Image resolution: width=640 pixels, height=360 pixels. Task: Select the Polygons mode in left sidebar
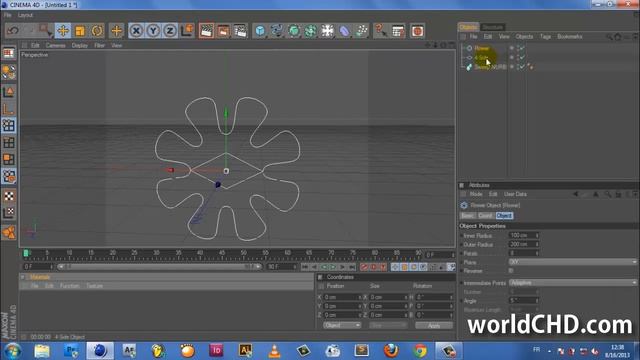click(9, 159)
